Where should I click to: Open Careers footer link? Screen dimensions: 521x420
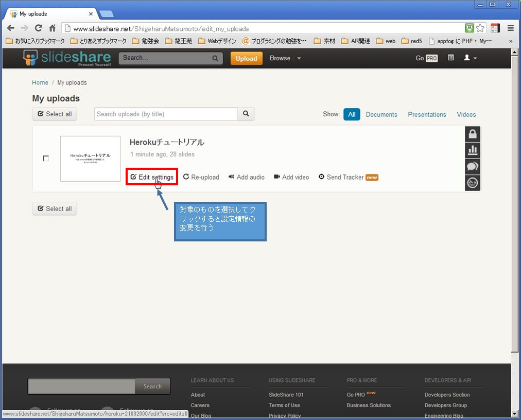[200, 405]
